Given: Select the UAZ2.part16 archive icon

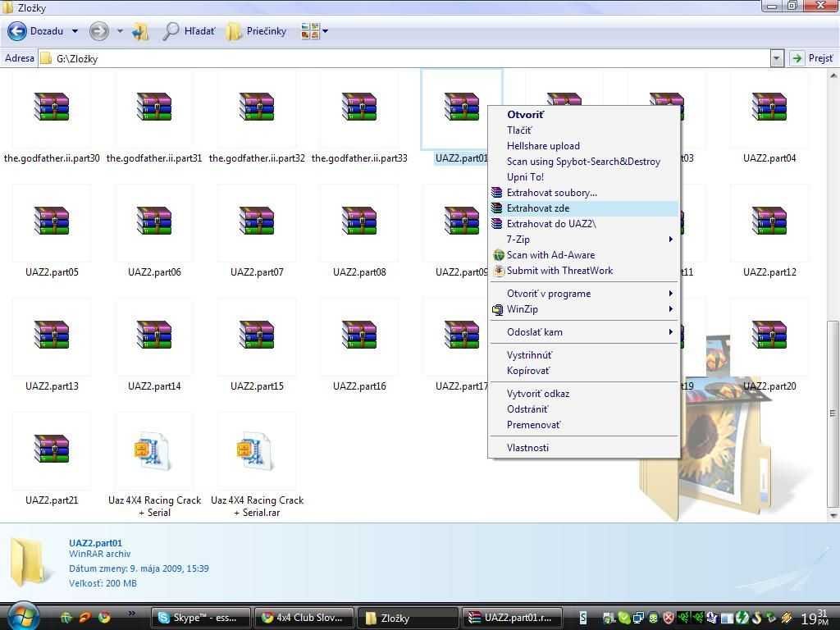Looking at the screenshot, I should pyautogui.click(x=359, y=335).
